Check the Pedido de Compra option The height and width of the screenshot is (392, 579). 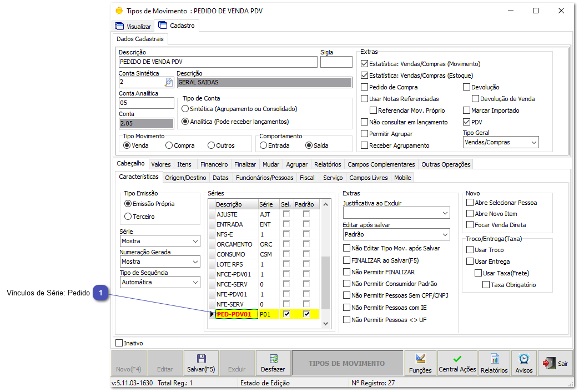(x=364, y=88)
